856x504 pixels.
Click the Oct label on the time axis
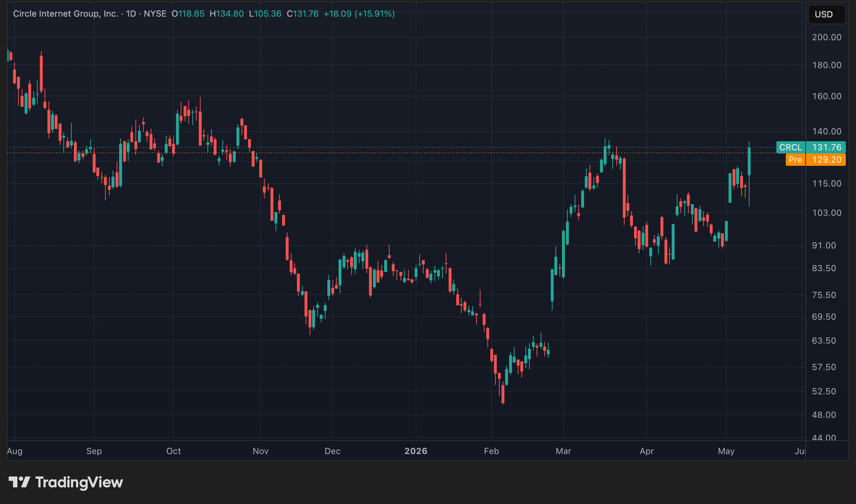point(173,451)
